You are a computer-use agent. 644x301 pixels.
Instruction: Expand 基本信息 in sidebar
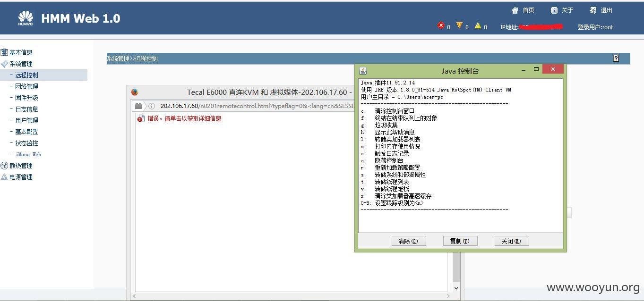click(x=21, y=52)
